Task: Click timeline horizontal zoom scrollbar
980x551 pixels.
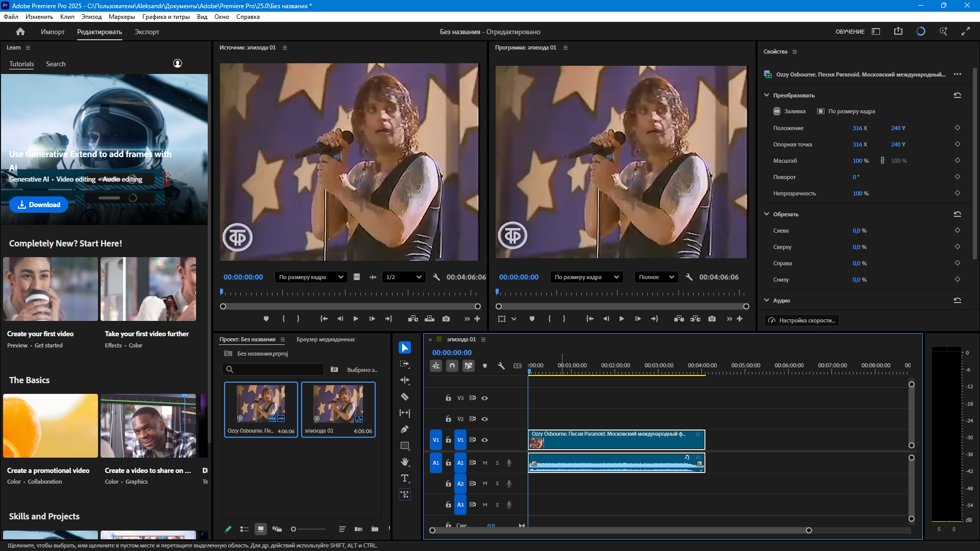Action: point(621,531)
